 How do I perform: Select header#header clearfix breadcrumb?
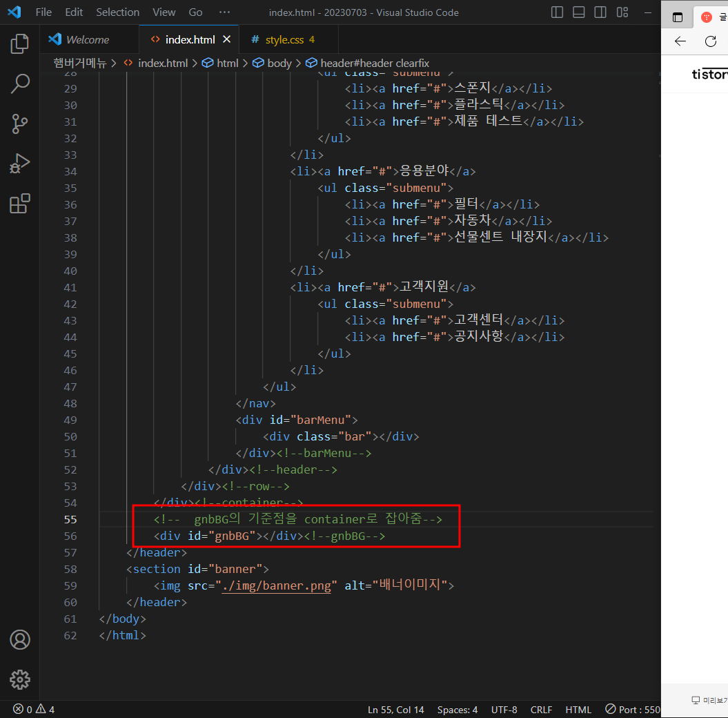pyautogui.click(x=375, y=63)
